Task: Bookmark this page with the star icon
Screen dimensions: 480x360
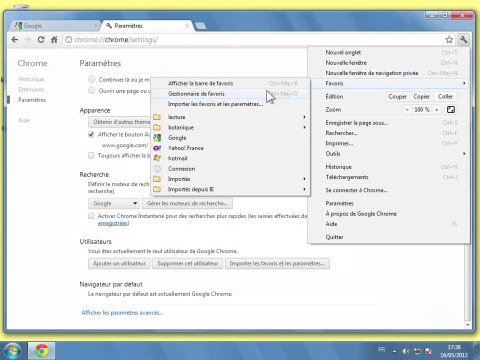Action: [449, 40]
